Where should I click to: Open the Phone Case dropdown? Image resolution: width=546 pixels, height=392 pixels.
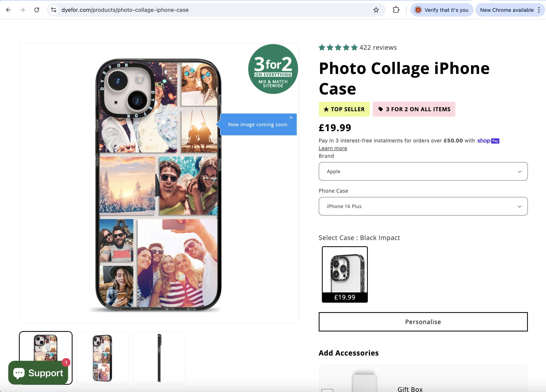point(423,206)
